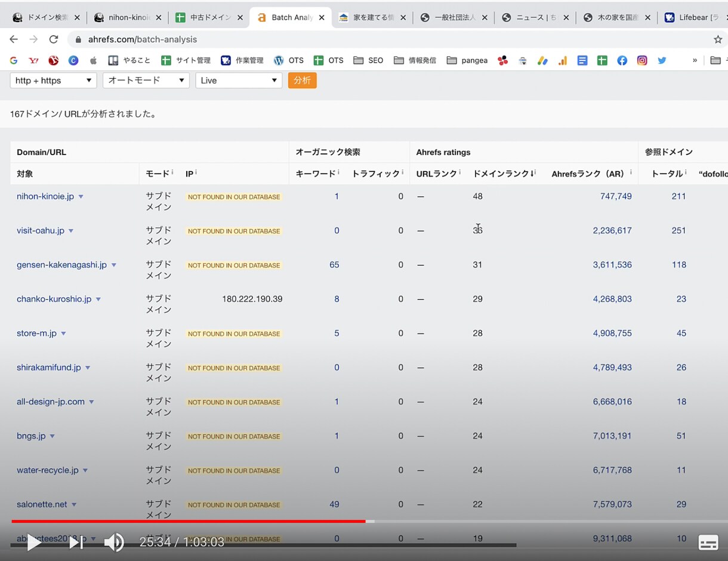Open the Live index dropdown
Screen dimensions: 728x561
click(239, 81)
